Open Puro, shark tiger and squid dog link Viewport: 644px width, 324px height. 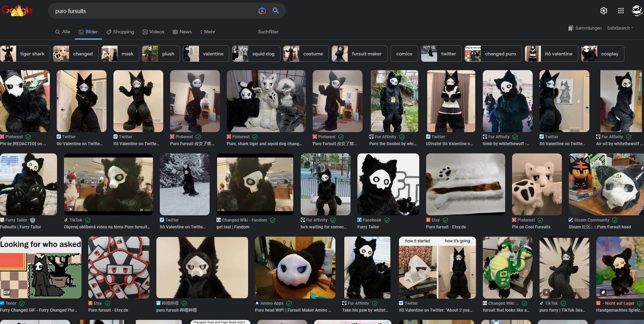pos(264,144)
